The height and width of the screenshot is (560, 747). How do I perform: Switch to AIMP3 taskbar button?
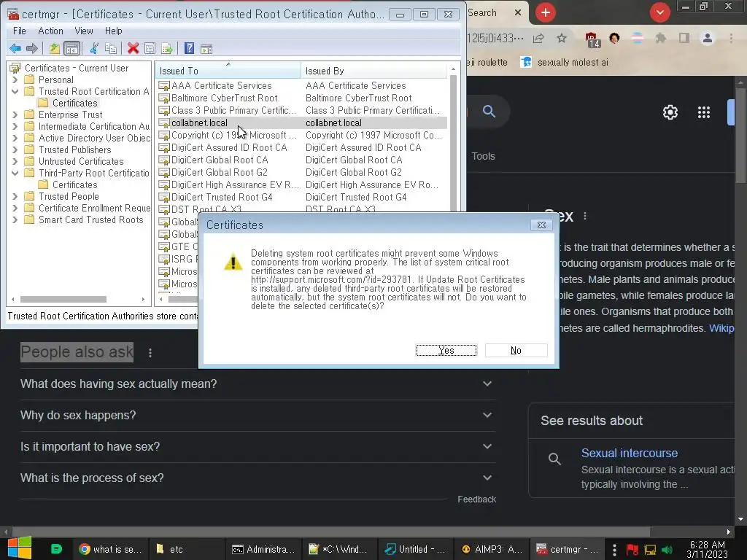(491, 549)
